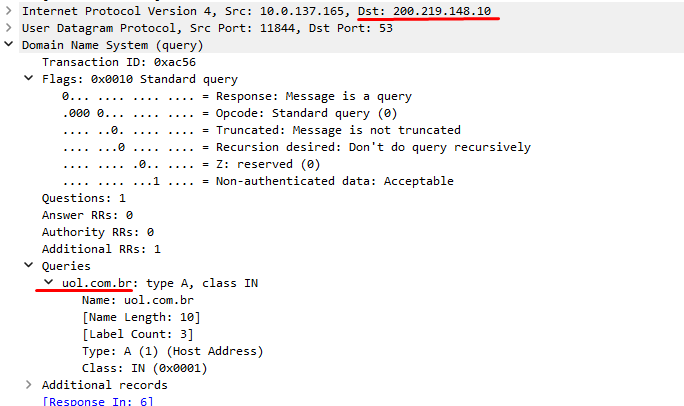Select the Additional RRs: 1 field
Screen dimensions: 684x406
pyautogui.click(x=101, y=249)
